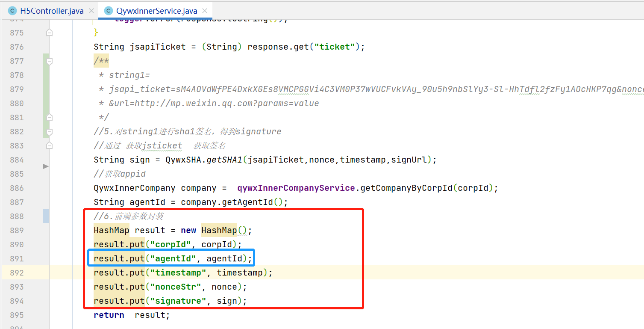Click the jsapi_ticket= comment line
The width and height of the screenshot is (644, 329).
371,89
